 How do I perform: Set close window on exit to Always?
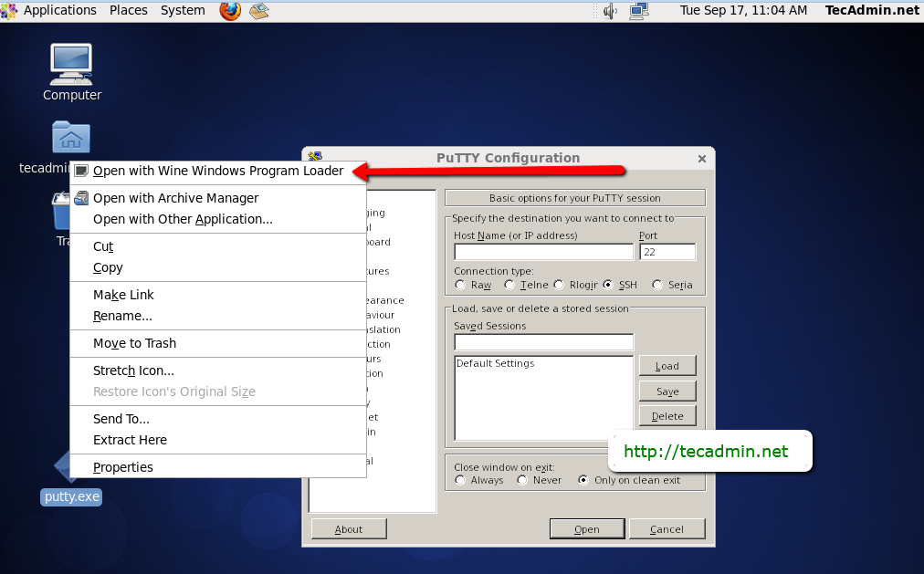[461, 480]
